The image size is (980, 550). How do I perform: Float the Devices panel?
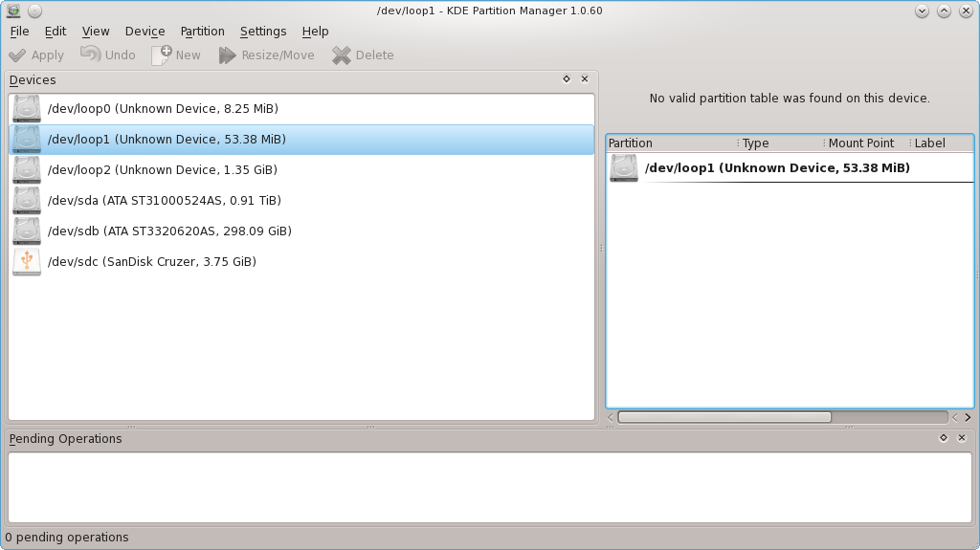coord(567,79)
